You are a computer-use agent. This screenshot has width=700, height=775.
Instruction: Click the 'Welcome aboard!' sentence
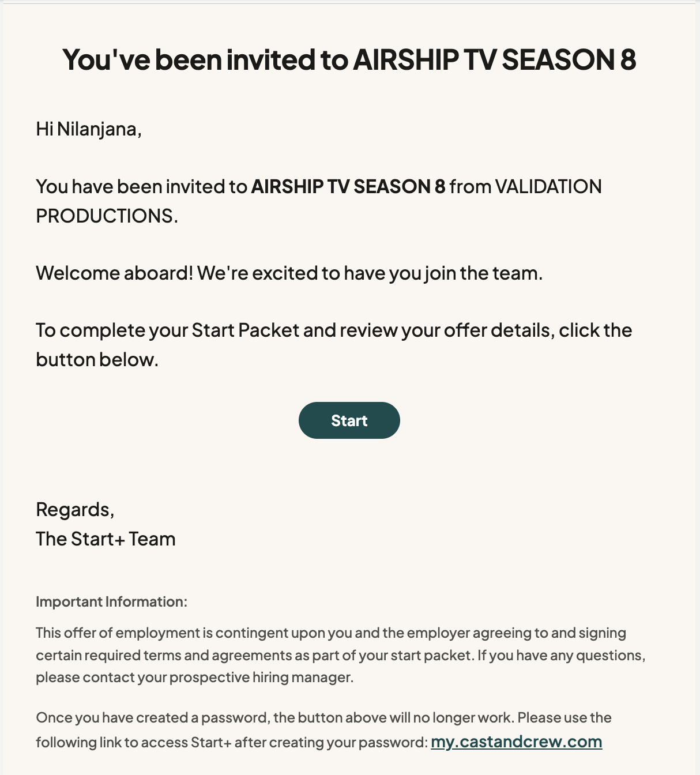coord(114,273)
